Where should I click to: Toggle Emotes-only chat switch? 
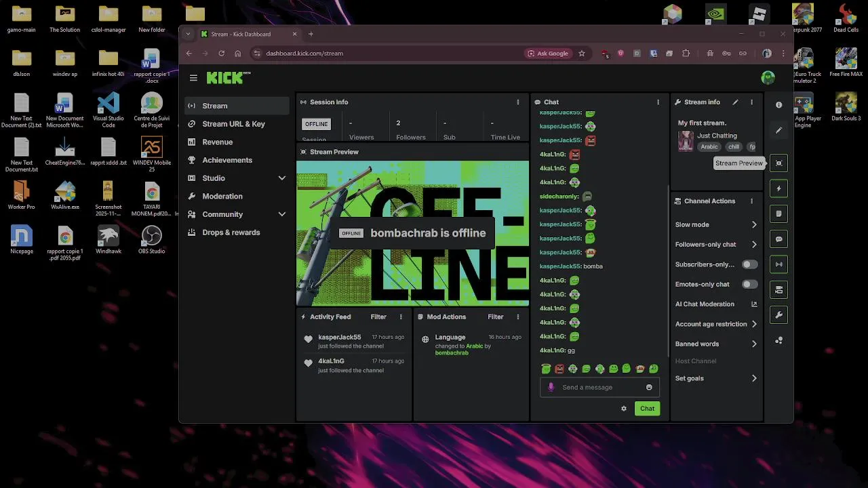pyautogui.click(x=749, y=284)
